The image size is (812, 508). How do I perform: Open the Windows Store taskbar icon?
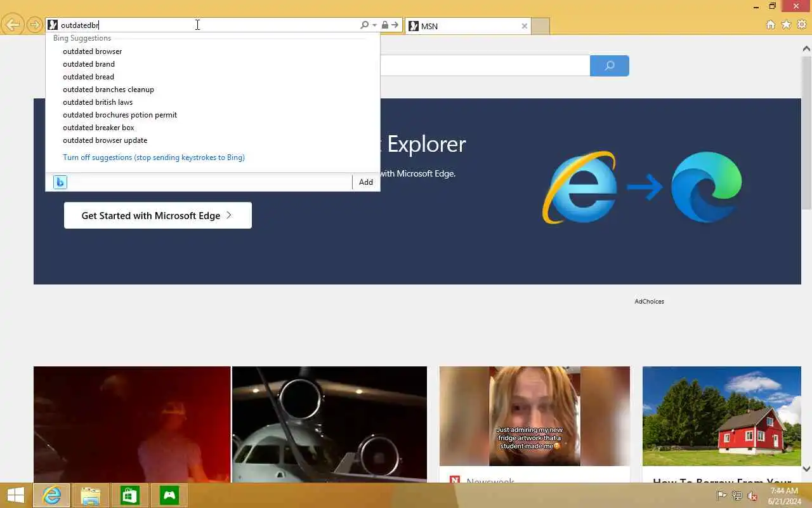[x=130, y=495]
